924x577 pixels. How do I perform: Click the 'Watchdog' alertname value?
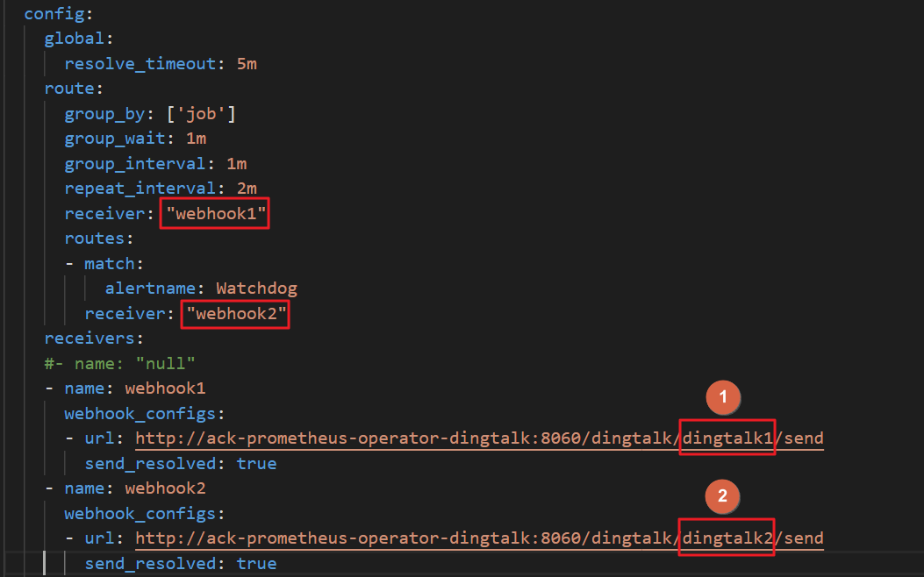tap(256, 288)
